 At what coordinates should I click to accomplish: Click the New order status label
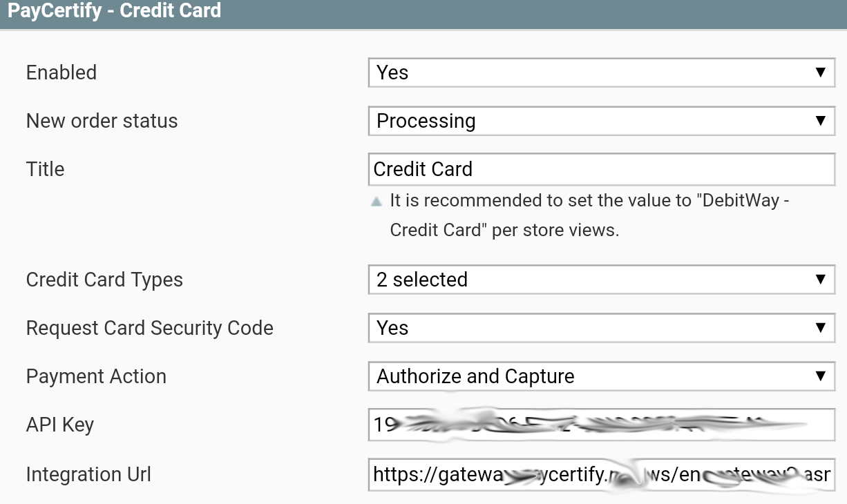click(x=102, y=121)
